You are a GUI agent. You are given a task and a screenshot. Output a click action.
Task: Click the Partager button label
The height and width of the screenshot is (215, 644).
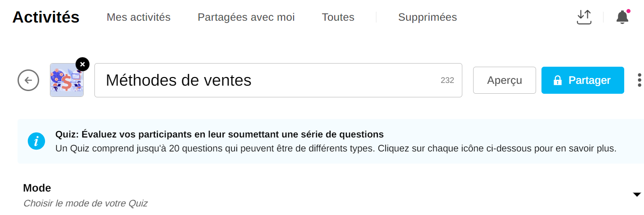click(x=589, y=80)
